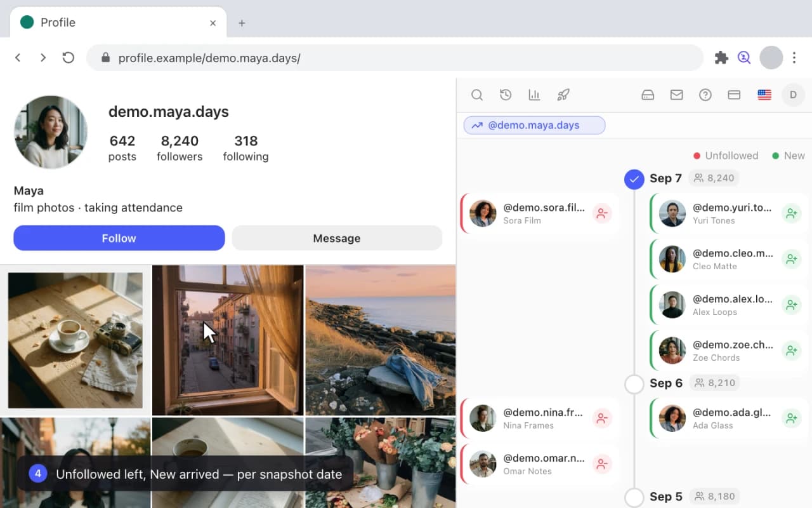Image resolution: width=812 pixels, height=508 pixels.
Task: Select the Sep 6 snapshot circle
Action: (634, 384)
